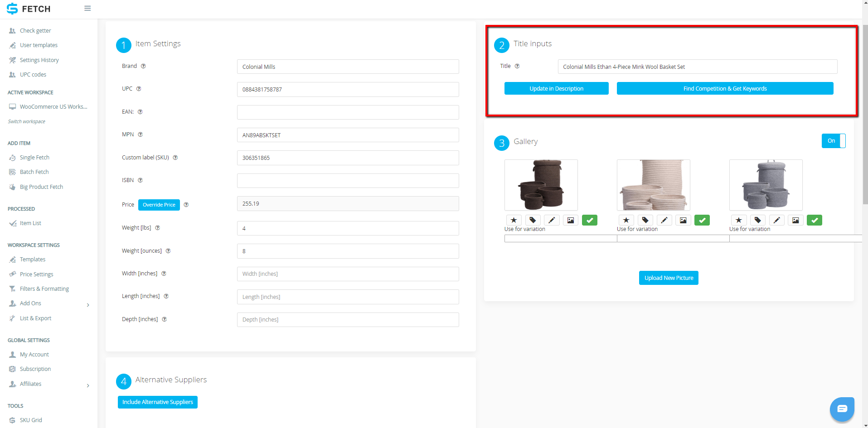Show help tooltip for Title field
Screen dimensions: 868x428
click(517, 66)
